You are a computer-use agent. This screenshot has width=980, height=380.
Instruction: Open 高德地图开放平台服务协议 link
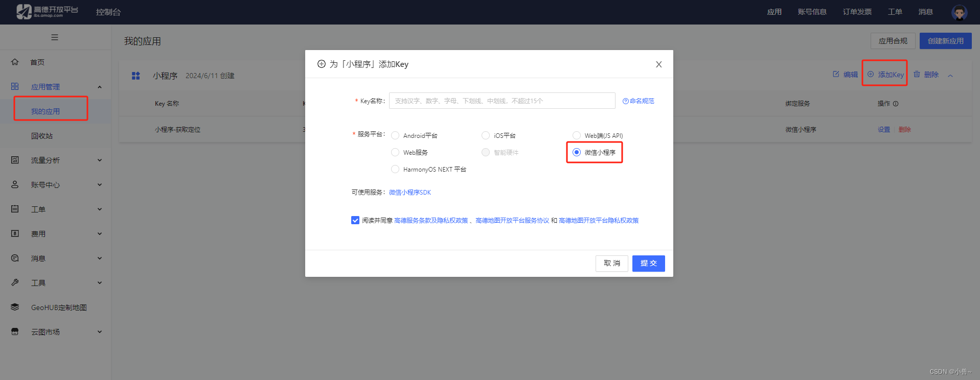[512, 221]
